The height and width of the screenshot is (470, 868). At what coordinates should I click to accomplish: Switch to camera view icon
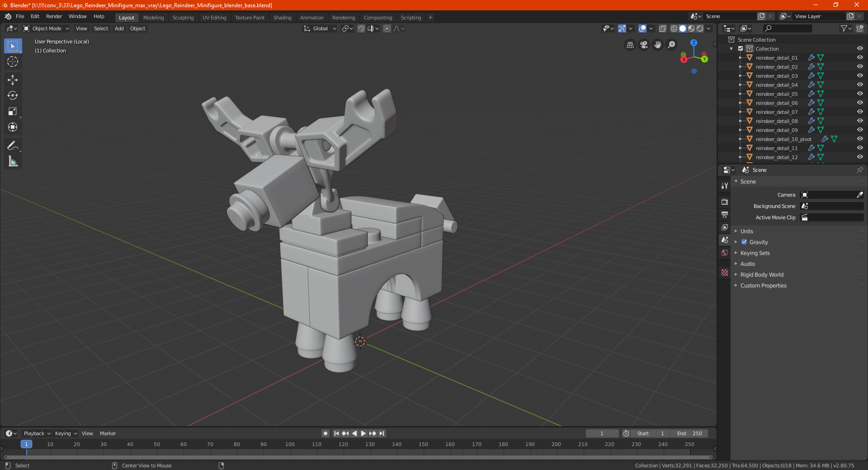(644, 45)
